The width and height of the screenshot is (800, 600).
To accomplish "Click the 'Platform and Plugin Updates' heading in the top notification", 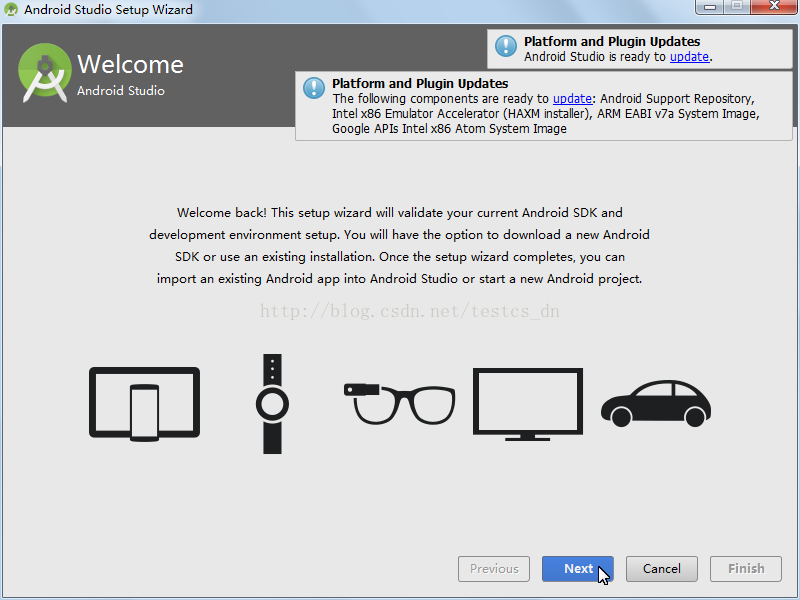I will tap(612, 41).
